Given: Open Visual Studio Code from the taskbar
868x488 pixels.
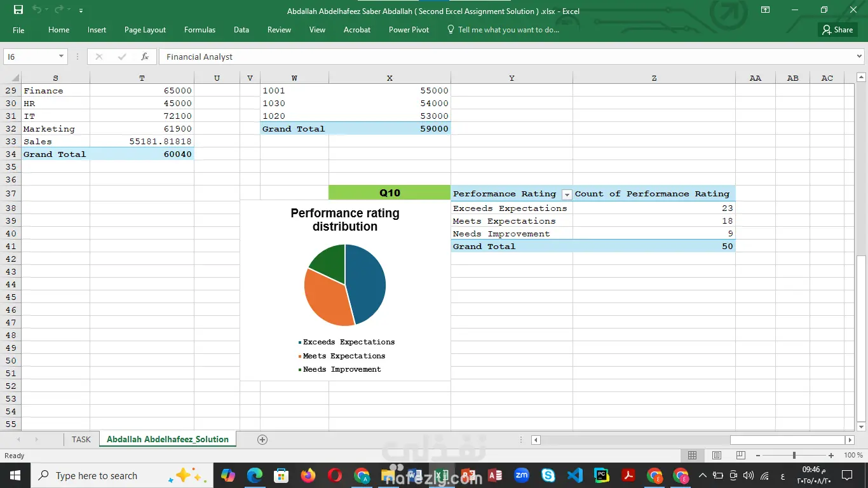Looking at the screenshot, I should 574,475.
